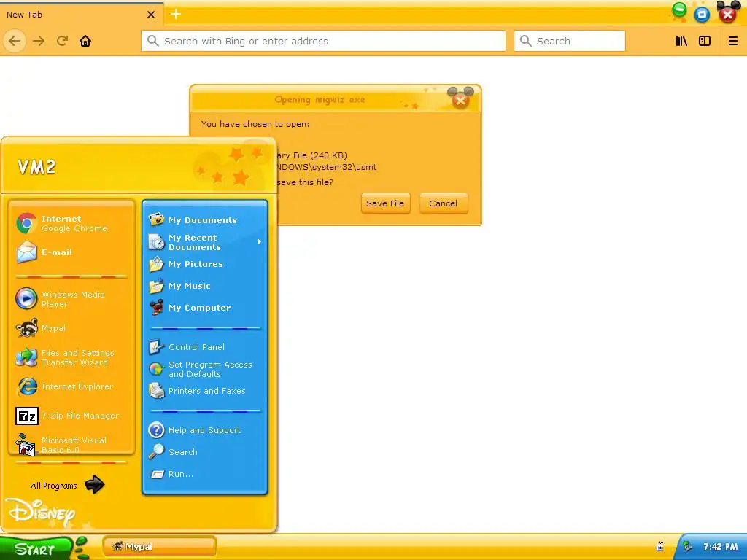This screenshot has height=560, width=747.
Task: Open Google Chrome from Start menu
Action: click(x=71, y=223)
